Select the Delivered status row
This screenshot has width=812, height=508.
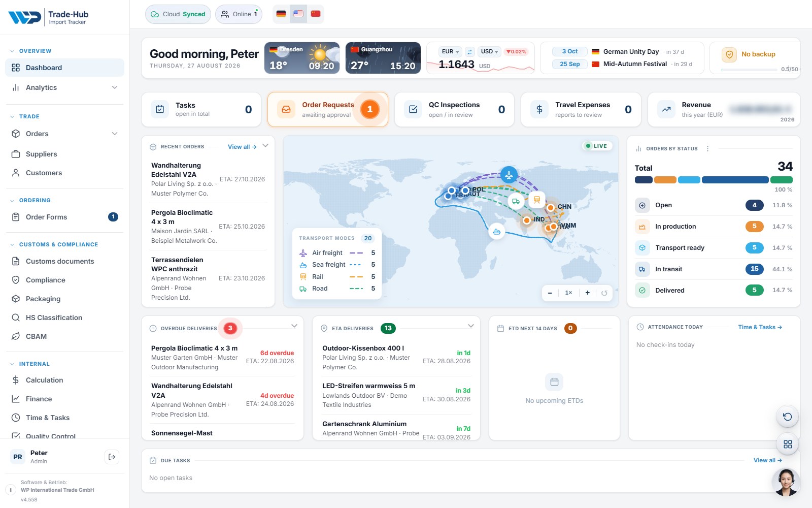pos(714,291)
